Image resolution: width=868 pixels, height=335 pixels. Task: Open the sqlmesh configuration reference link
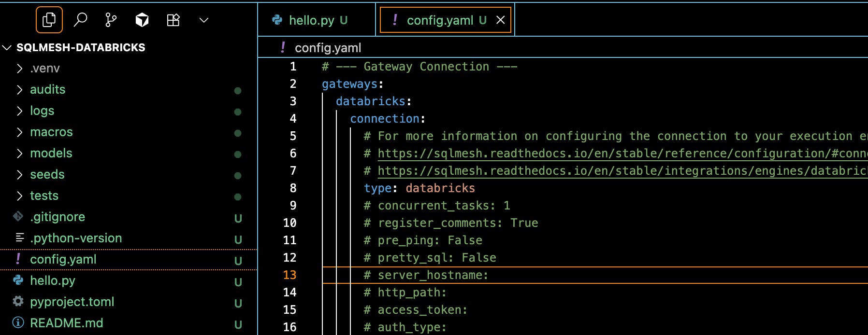tap(622, 154)
